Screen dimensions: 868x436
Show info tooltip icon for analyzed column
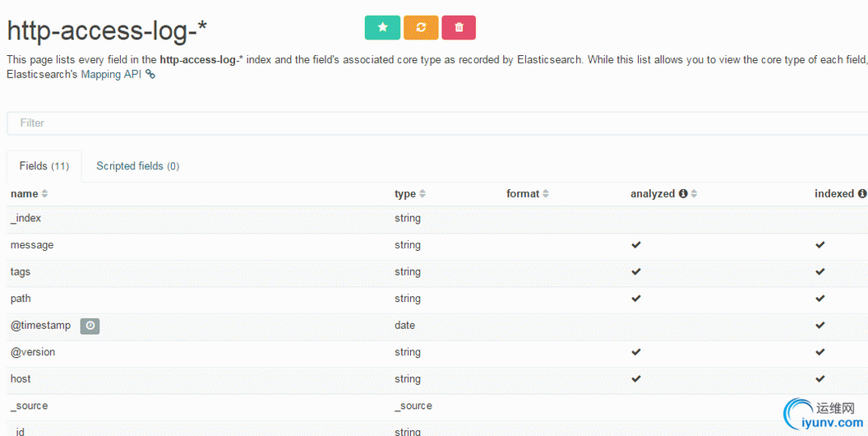683,194
